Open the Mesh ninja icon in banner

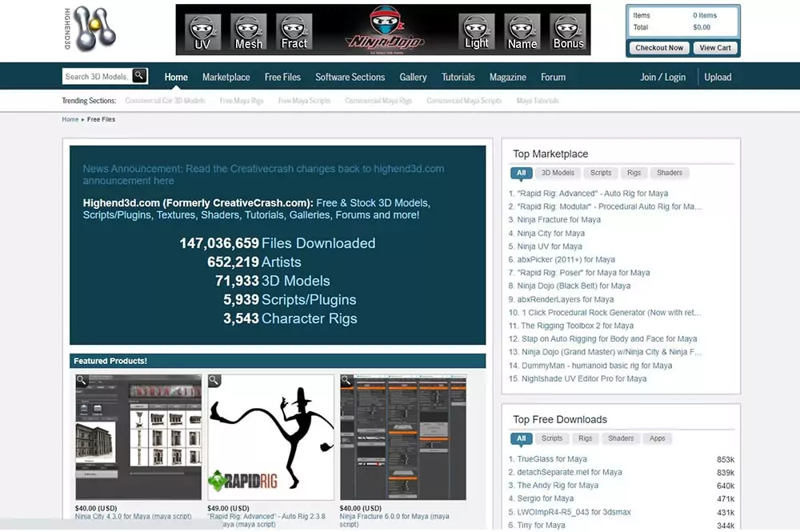tap(249, 32)
